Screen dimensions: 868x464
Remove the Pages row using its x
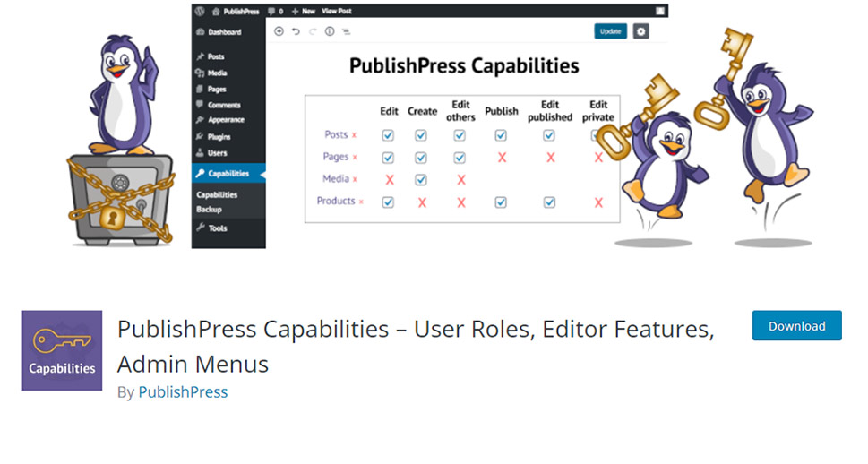(355, 158)
